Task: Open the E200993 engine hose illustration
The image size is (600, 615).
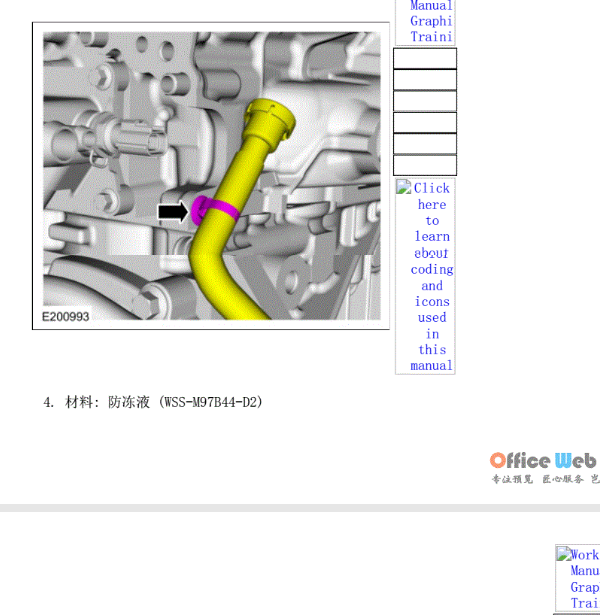Action: click(211, 176)
